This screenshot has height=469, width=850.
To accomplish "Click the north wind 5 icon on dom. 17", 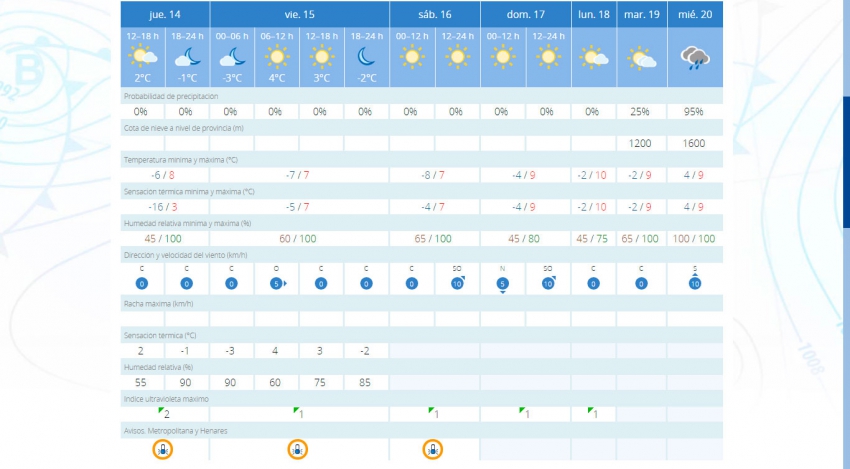I will coord(503,284).
